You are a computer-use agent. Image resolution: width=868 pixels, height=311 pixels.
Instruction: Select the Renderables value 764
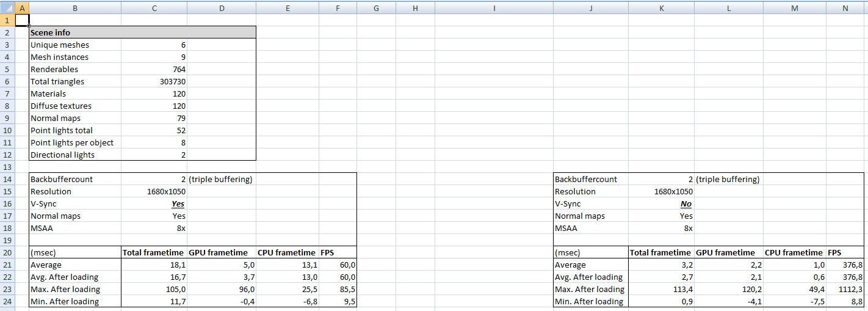click(x=154, y=69)
